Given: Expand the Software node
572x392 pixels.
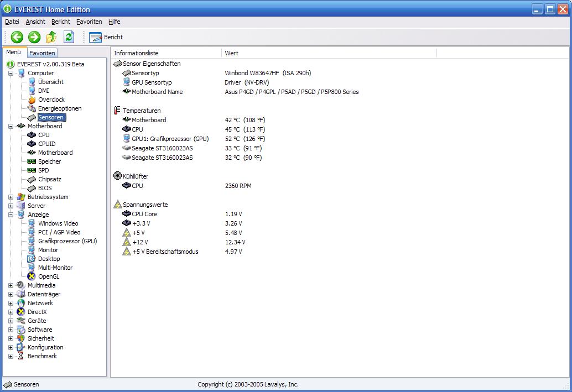Looking at the screenshot, I should coord(11,330).
